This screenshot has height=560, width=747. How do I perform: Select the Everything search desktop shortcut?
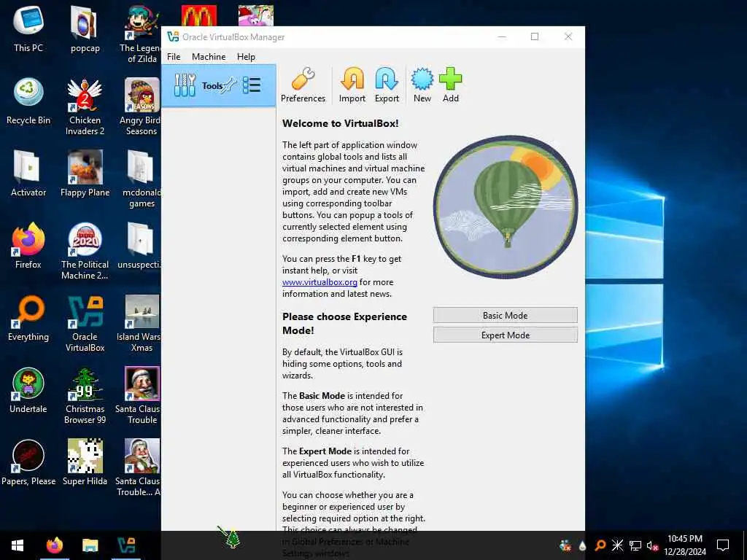pyautogui.click(x=28, y=318)
